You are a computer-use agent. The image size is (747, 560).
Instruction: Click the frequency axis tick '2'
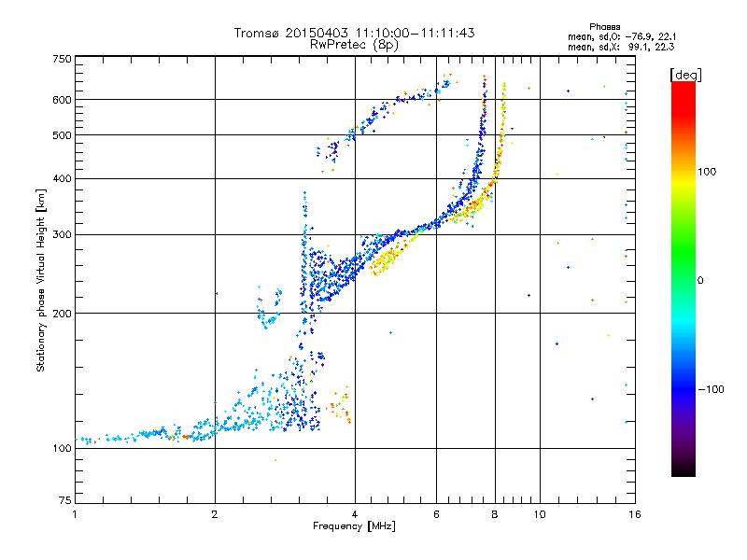pos(215,514)
